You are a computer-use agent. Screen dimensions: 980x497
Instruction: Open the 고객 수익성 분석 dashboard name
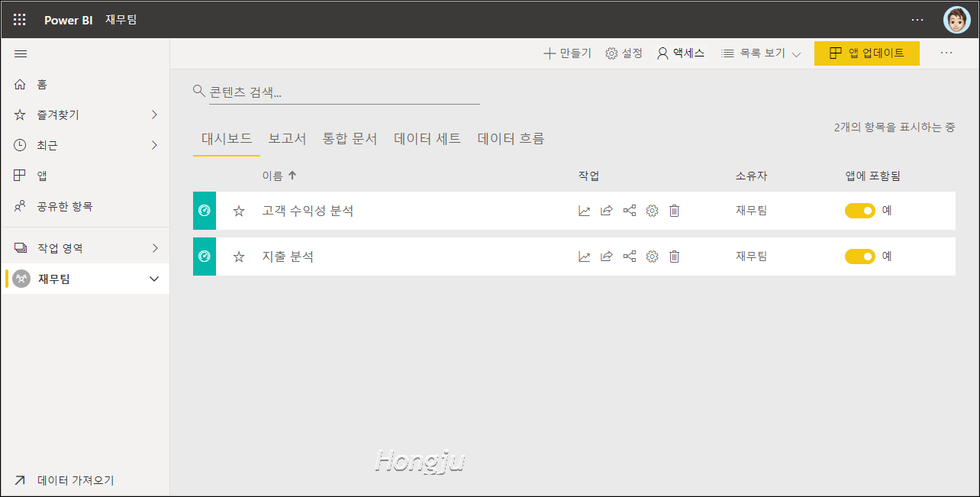(308, 211)
